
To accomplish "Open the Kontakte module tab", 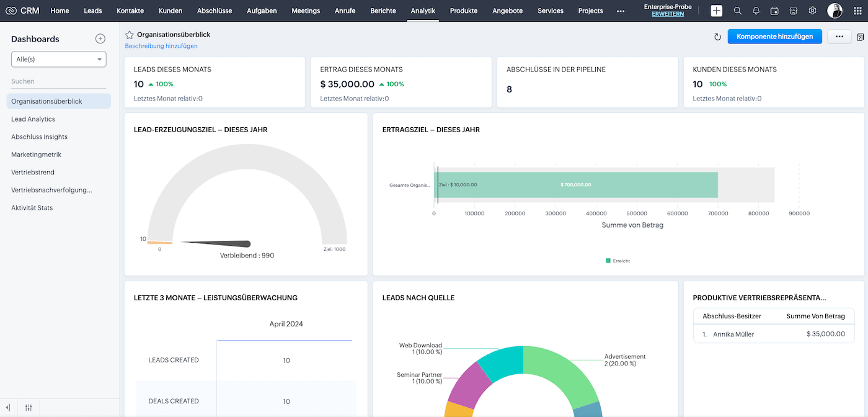I will (130, 11).
